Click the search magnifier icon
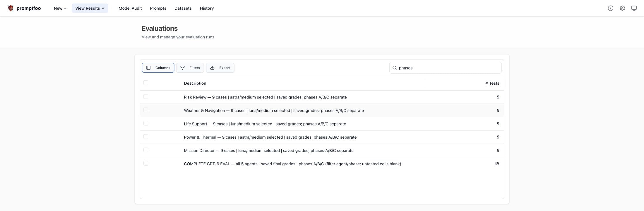 pyautogui.click(x=395, y=68)
